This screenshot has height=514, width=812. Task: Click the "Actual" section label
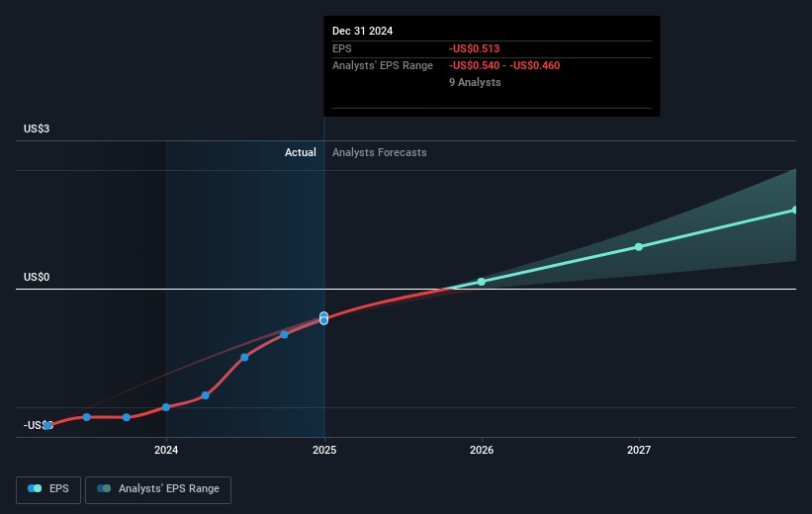click(x=301, y=153)
